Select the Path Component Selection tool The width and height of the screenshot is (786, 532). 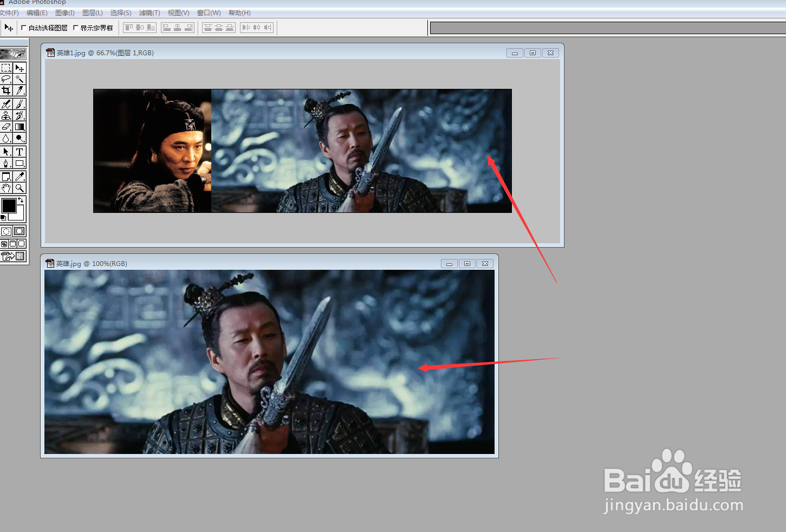[x=6, y=152]
